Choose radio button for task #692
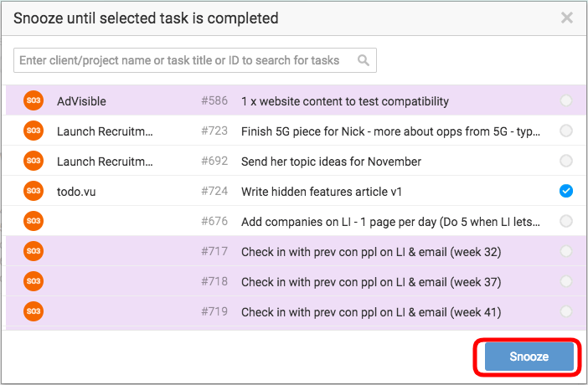 pos(566,162)
